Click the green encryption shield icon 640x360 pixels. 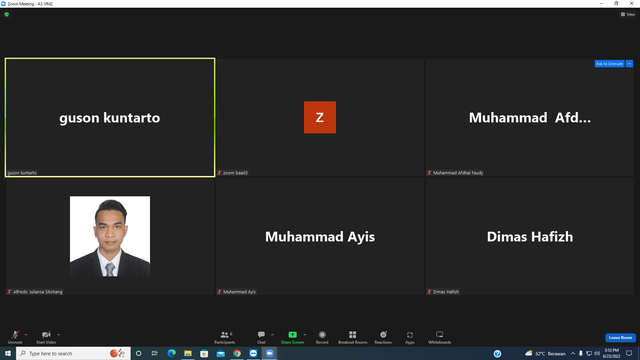pyautogui.click(x=7, y=14)
